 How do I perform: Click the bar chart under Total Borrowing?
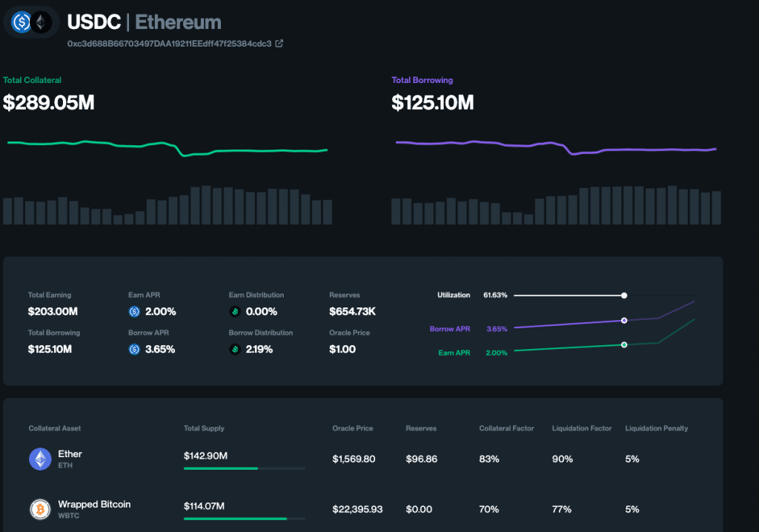556,205
